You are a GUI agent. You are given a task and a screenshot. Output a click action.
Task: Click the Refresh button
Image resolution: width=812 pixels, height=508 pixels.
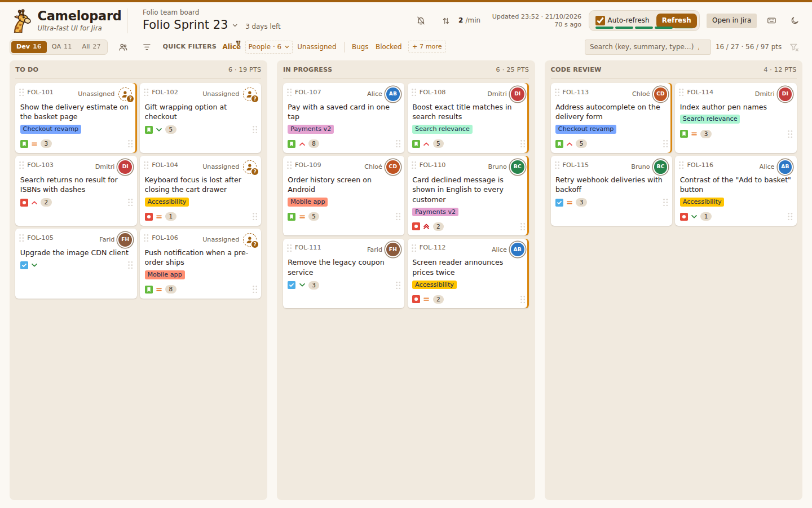click(x=677, y=20)
